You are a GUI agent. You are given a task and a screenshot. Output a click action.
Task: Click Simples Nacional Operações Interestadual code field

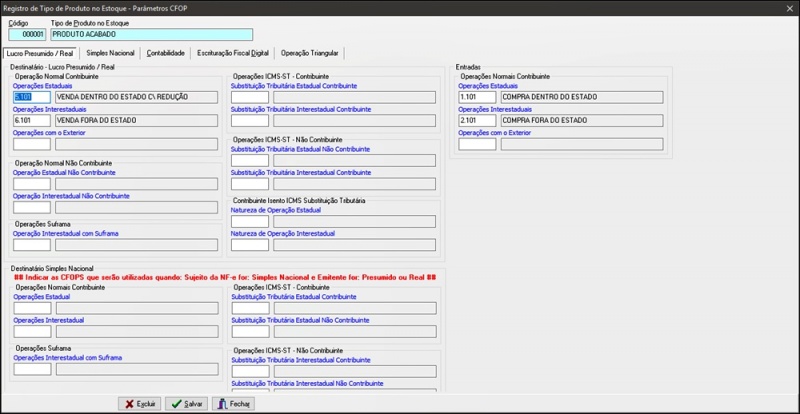[32, 331]
